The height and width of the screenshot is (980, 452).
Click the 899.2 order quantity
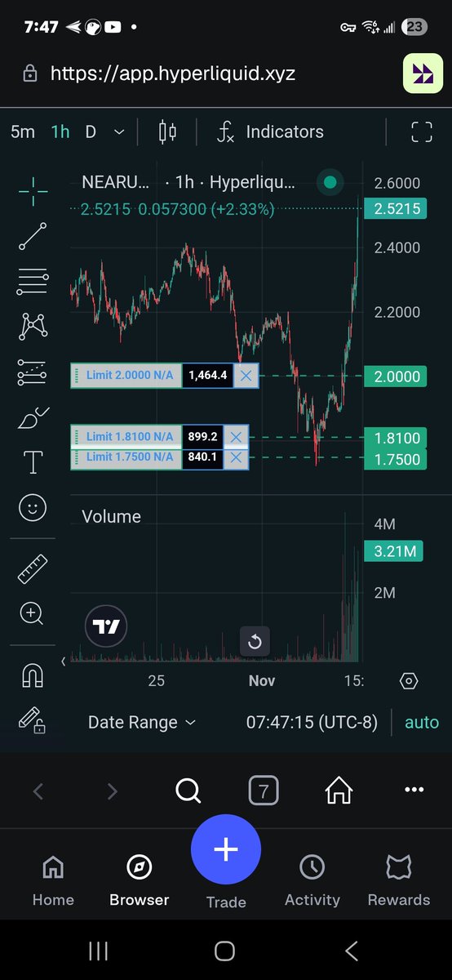(x=203, y=437)
